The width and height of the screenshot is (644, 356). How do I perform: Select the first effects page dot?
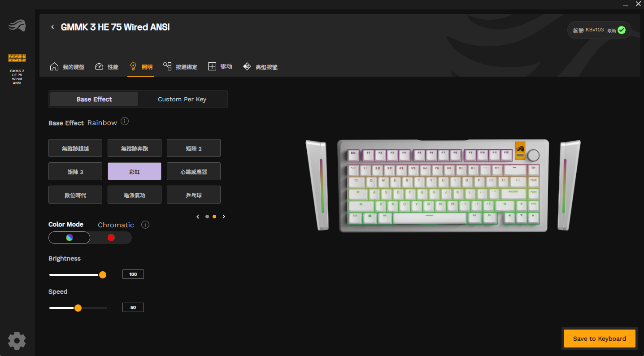pyautogui.click(x=207, y=217)
